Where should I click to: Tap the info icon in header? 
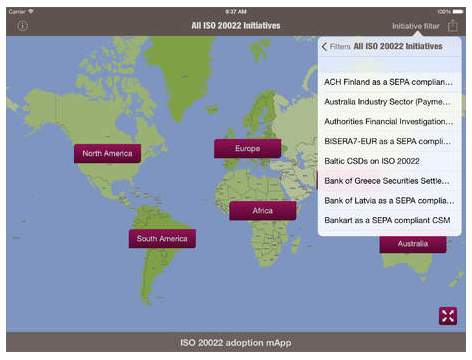tap(22, 26)
